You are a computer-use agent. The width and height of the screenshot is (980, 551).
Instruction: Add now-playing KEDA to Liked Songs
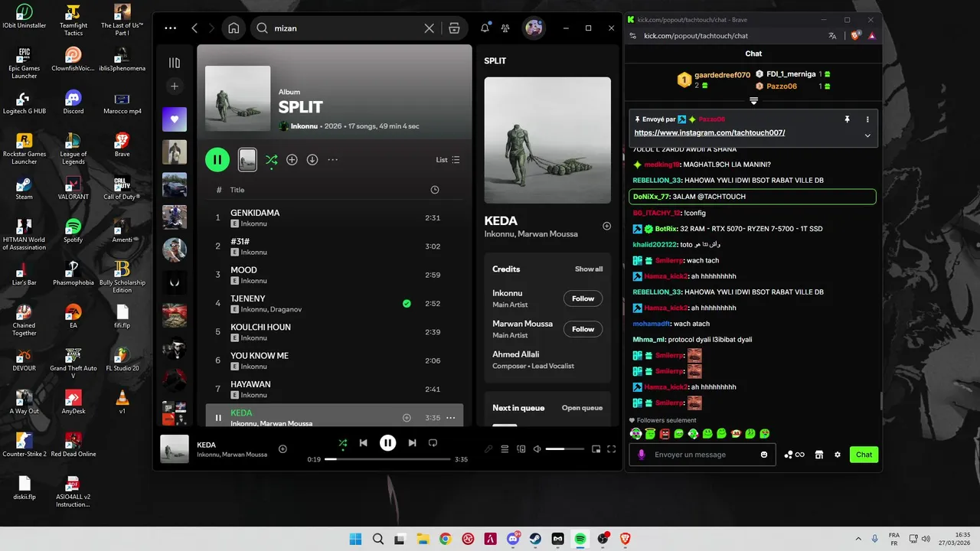tap(283, 449)
